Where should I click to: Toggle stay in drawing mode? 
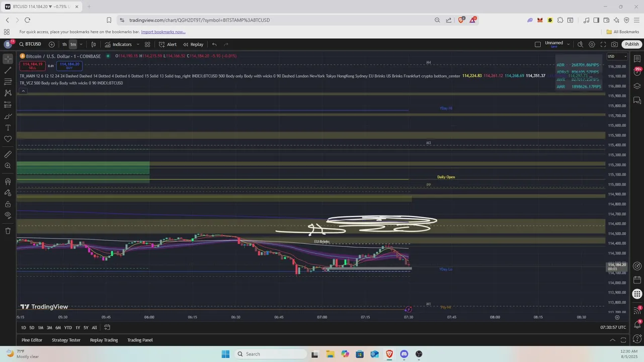pos(8,193)
